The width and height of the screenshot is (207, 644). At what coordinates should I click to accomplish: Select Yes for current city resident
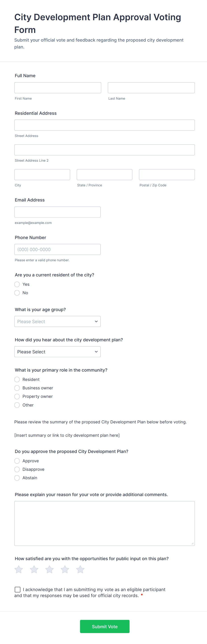pyautogui.click(x=17, y=284)
